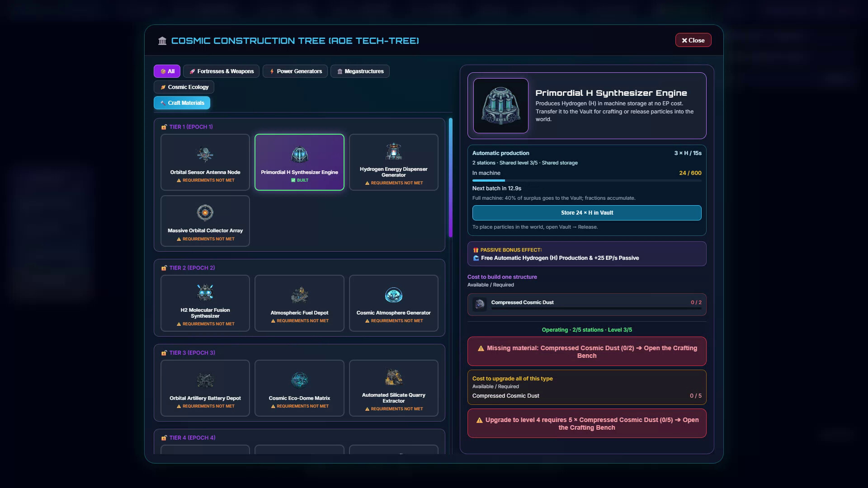Select the Cosmic Eco-Dome Matrix icon
Screen dimensions: 868x488
click(x=299, y=380)
